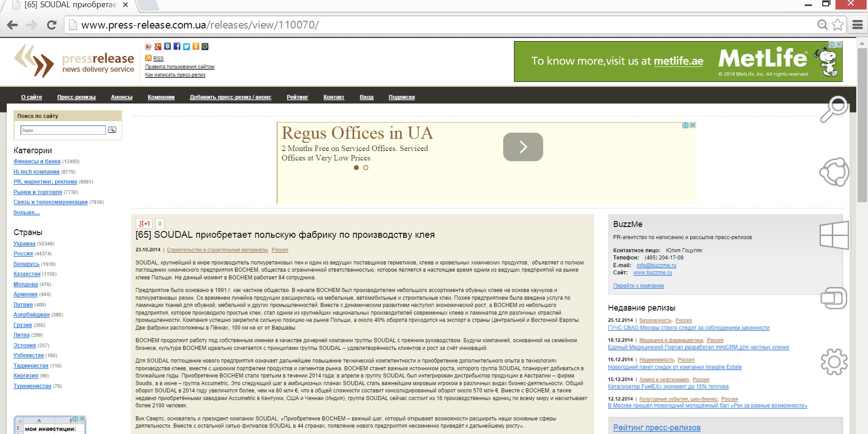Click 'Перейти к компании' link
The image size is (868, 434).
click(x=638, y=286)
